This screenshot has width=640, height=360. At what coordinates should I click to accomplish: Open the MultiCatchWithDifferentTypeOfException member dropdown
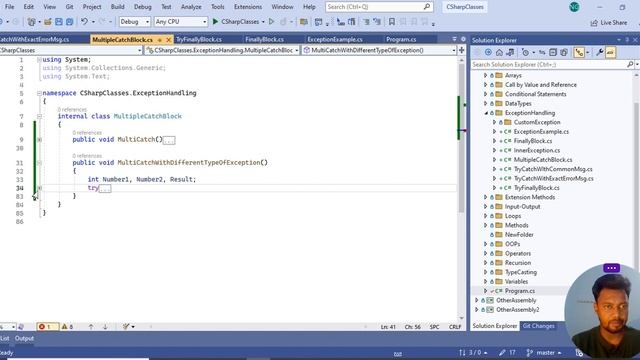(x=379, y=50)
